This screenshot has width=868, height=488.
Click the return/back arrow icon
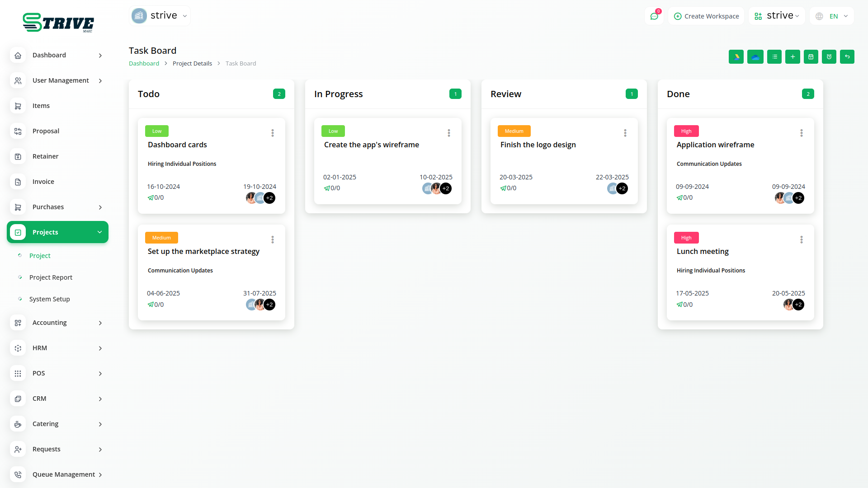[x=847, y=56]
